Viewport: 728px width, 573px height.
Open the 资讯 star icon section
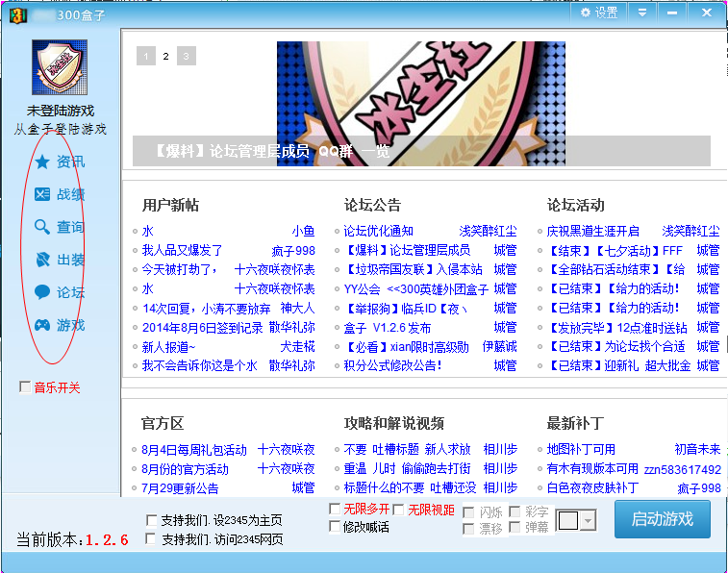[x=42, y=162]
